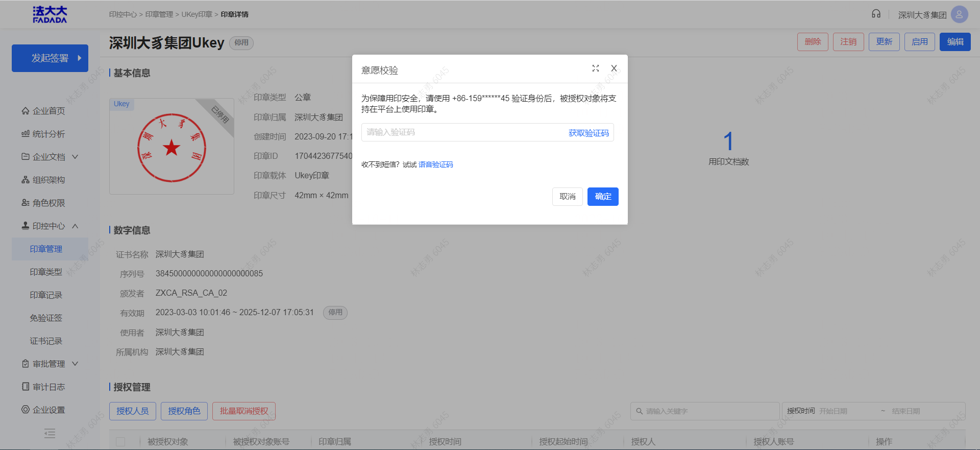Click the 企业首页 home icon

26,111
